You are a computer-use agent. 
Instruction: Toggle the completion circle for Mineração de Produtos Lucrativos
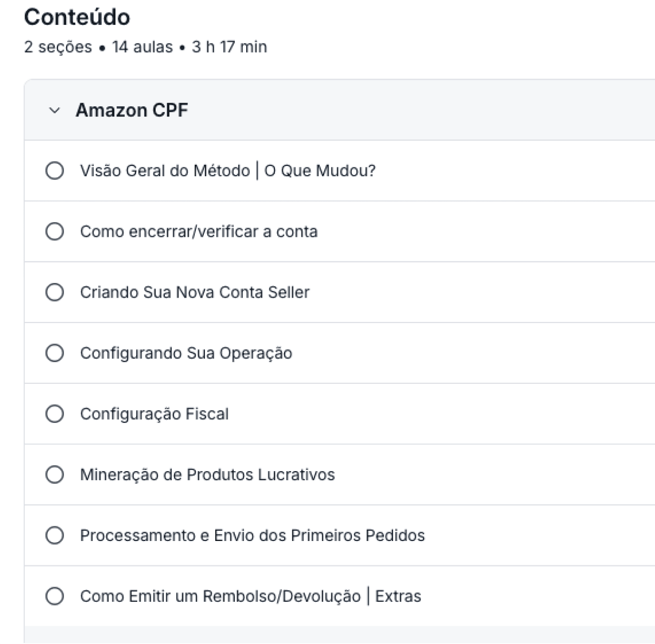click(x=54, y=474)
